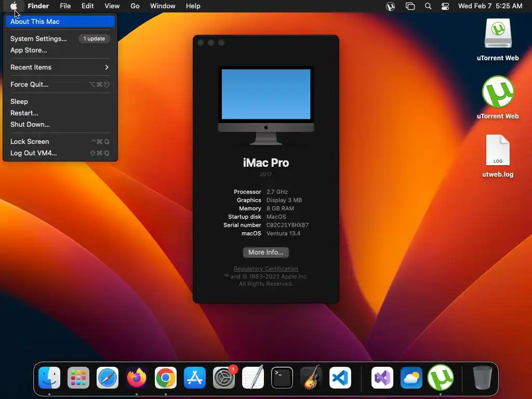Select Restart from Apple menu
The width and height of the screenshot is (532, 399).
tap(60, 113)
